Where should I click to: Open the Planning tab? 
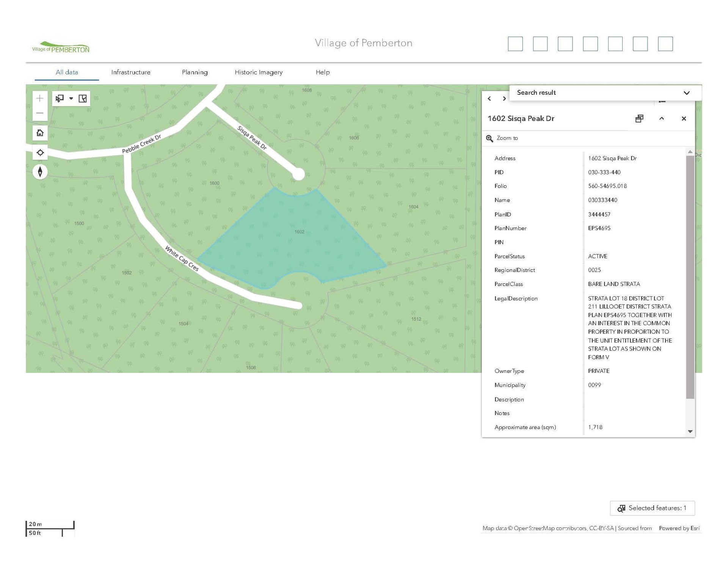195,72
